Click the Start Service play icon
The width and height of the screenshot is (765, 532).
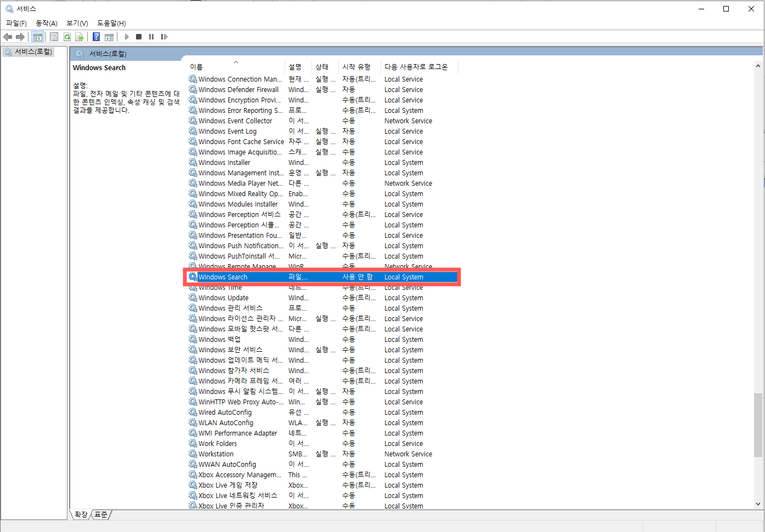coord(127,37)
